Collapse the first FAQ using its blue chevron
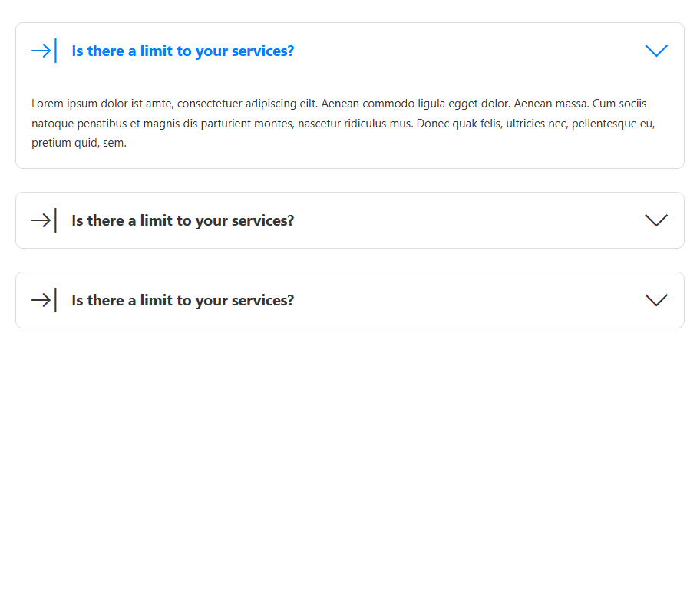Viewport: 700px width, 614px height. tap(656, 51)
